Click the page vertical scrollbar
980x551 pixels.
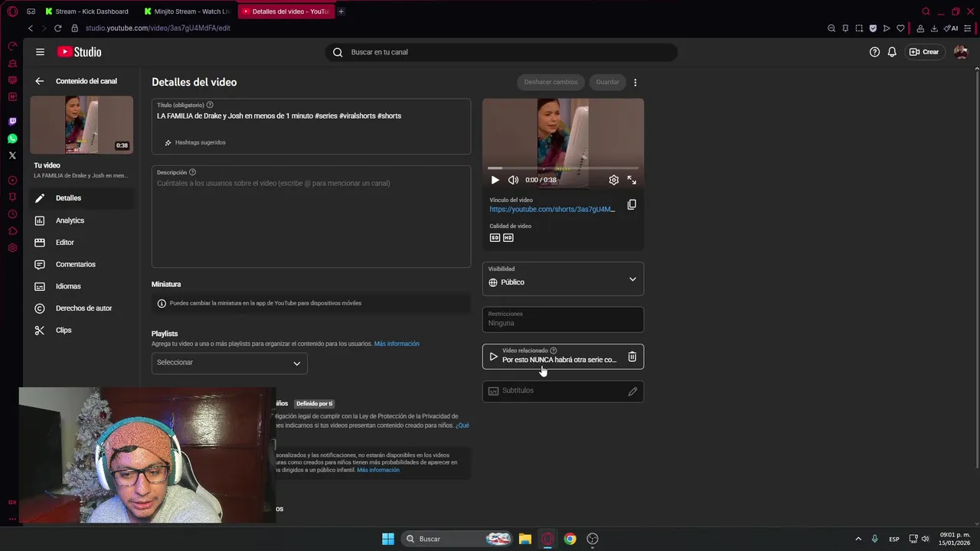(x=976, y=268)
